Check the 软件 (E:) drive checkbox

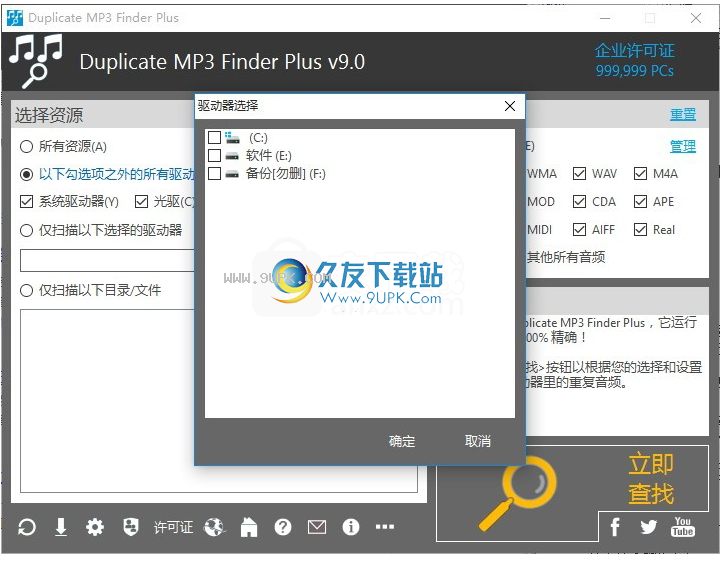pyautogui.click(x=214, y=155)
